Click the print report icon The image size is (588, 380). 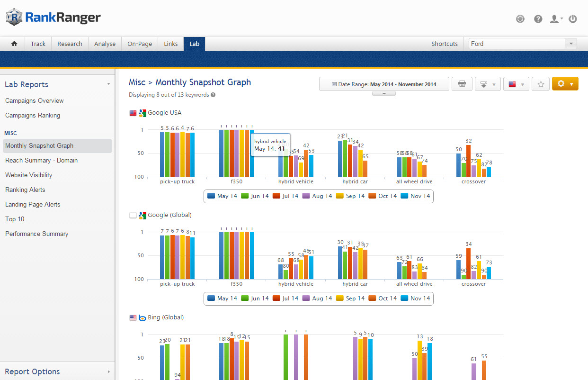pyautogui.click(x=462, y=84)
